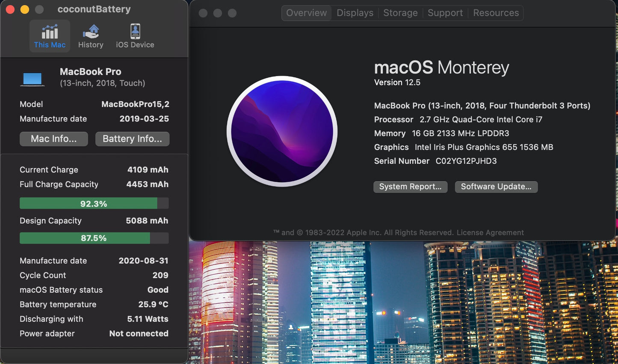Open the Resources section
This screenshot has width=618, height=364.
(x=496, y=13)
